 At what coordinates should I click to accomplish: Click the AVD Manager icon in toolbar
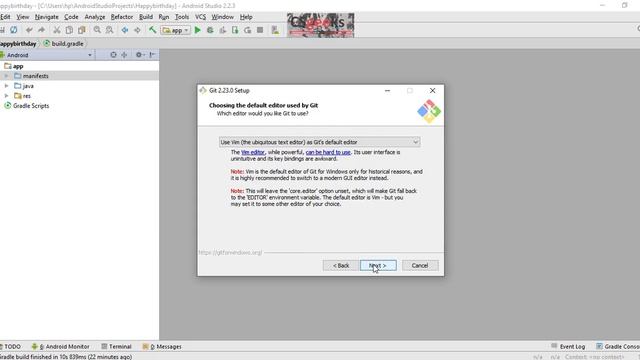[x=276, y=30]
